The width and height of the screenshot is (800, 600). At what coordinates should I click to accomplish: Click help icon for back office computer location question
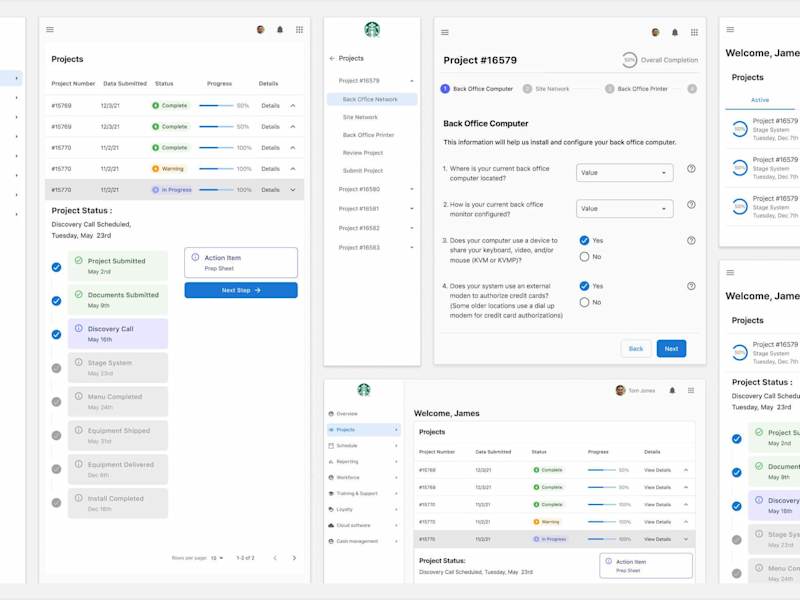click(x=691, y=169)
